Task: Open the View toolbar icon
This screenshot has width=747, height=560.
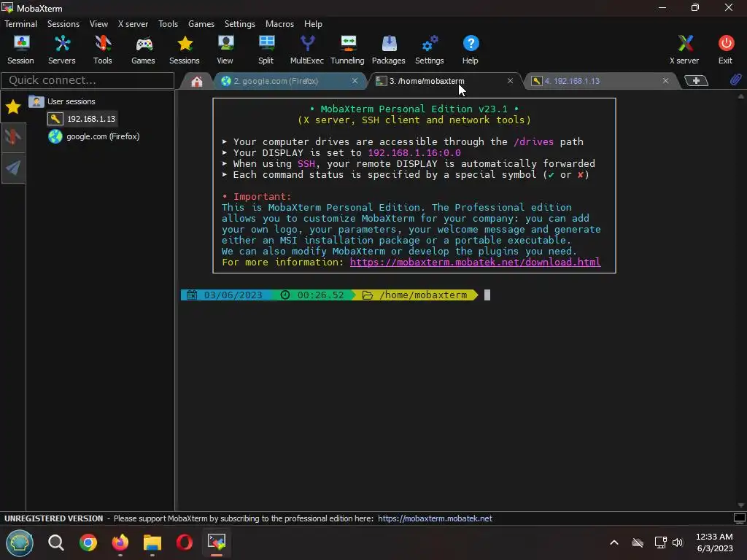Action: tap(225, 50)
